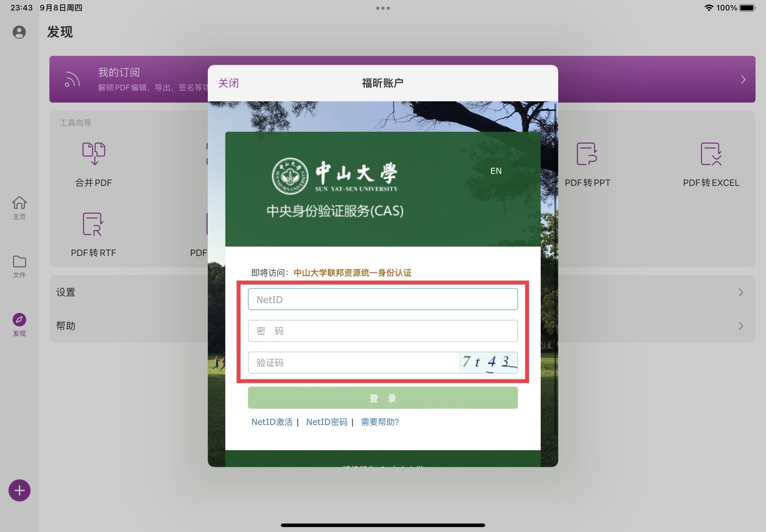This screenshot has width=766, height=532.
Task: Expand 我的订阅 banner chevron
Action: point(743,79)
